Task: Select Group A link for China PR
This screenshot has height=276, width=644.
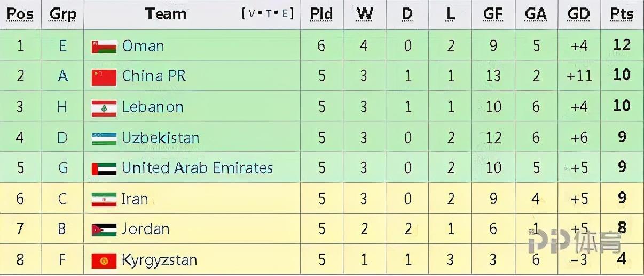Action: coord(62,76)
